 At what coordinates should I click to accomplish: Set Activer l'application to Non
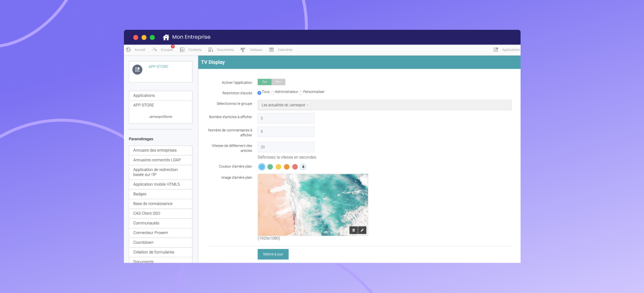coord(279,82)
